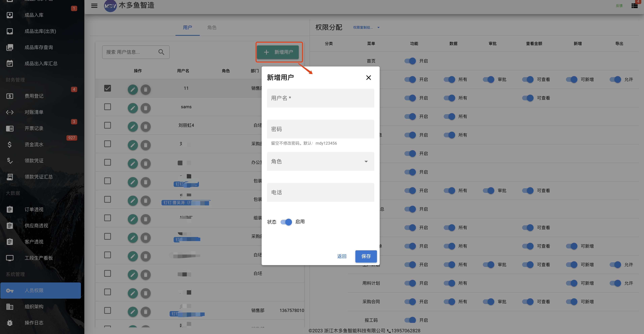Select the 用户 tab
644x334 pixels.
[x=187, y=27]
